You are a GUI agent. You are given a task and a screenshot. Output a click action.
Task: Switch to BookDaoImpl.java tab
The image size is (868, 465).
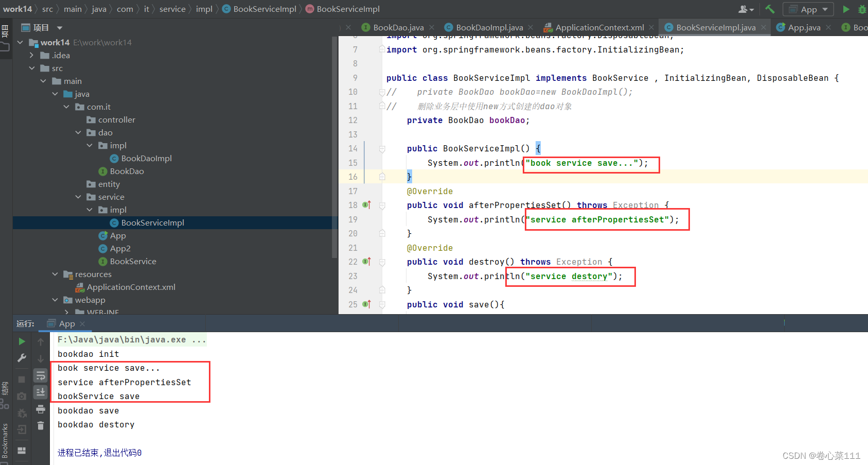click(489, 27)
